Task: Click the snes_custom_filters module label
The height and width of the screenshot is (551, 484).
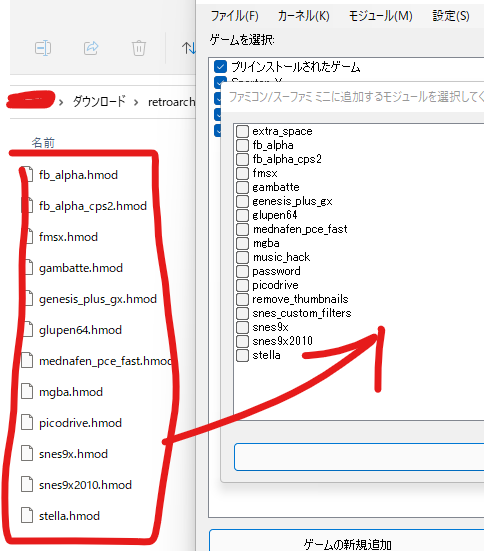Action: pos(302,313)
